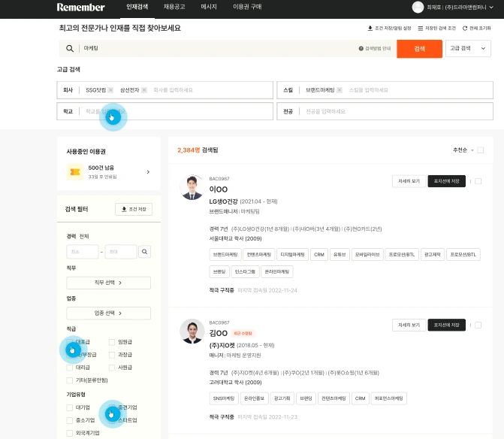Click the SNS마케팅 skill tag
Image resolution: width=504 pixels, height=439 pixels.
[224, 398]
